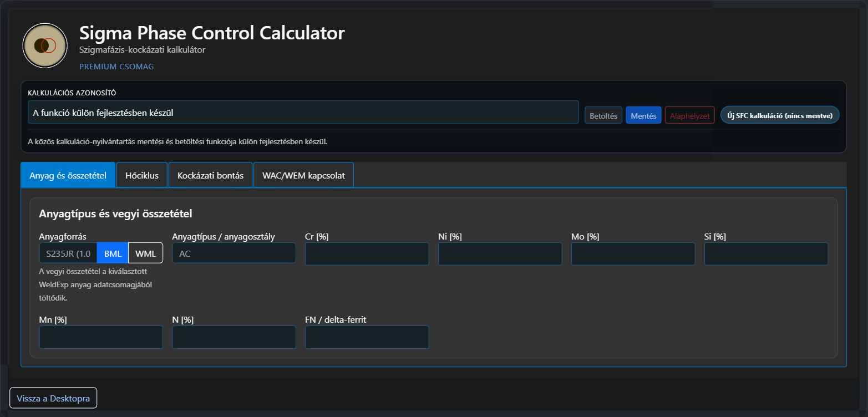The height and width of the screenshot is (417, 868).
Task: Open the Hőciklus tab
Action: [x=142, y=175]
